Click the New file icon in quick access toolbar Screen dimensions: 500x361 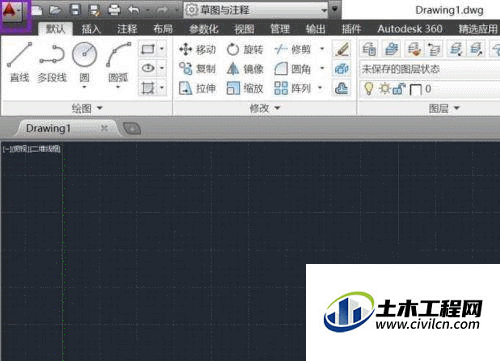[36, 10]
